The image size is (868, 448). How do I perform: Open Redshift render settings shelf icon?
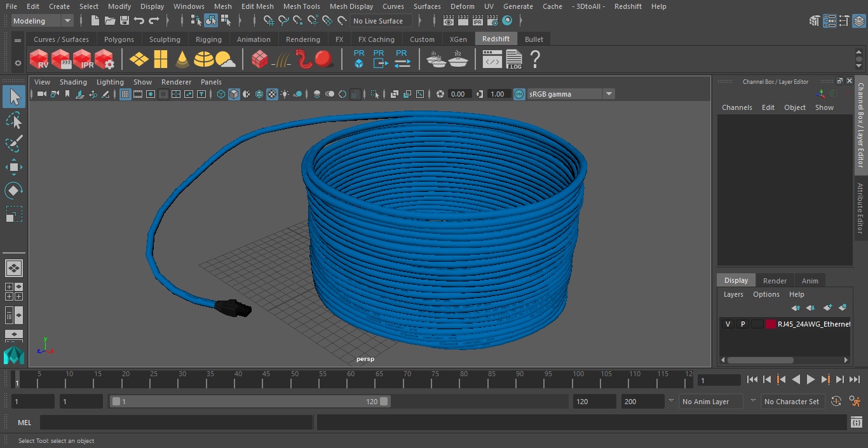pyautogui.click(x=104, y=60)
